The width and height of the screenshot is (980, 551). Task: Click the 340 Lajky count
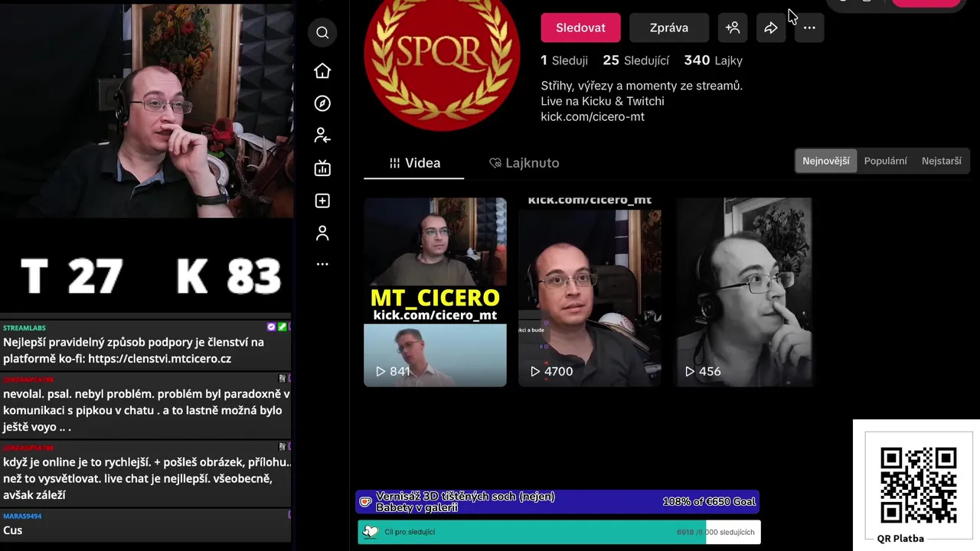[713, 60]
